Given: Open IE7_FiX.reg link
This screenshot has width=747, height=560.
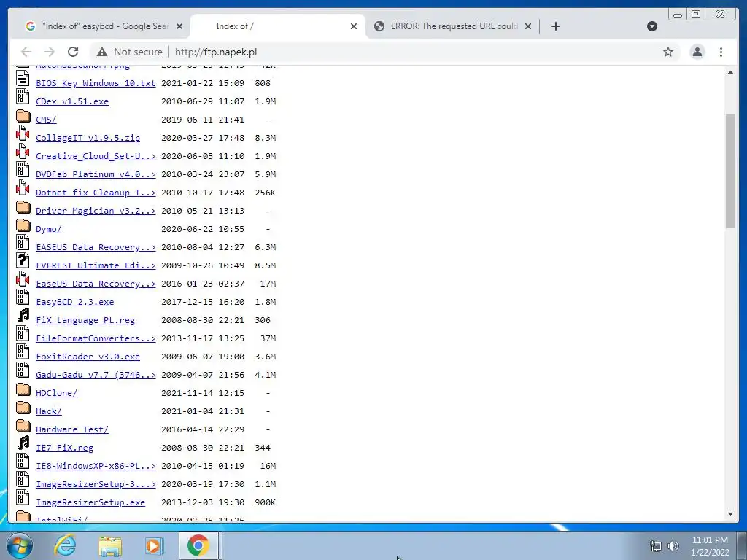Looking at the screenshot, I should (x=64, y=448).
